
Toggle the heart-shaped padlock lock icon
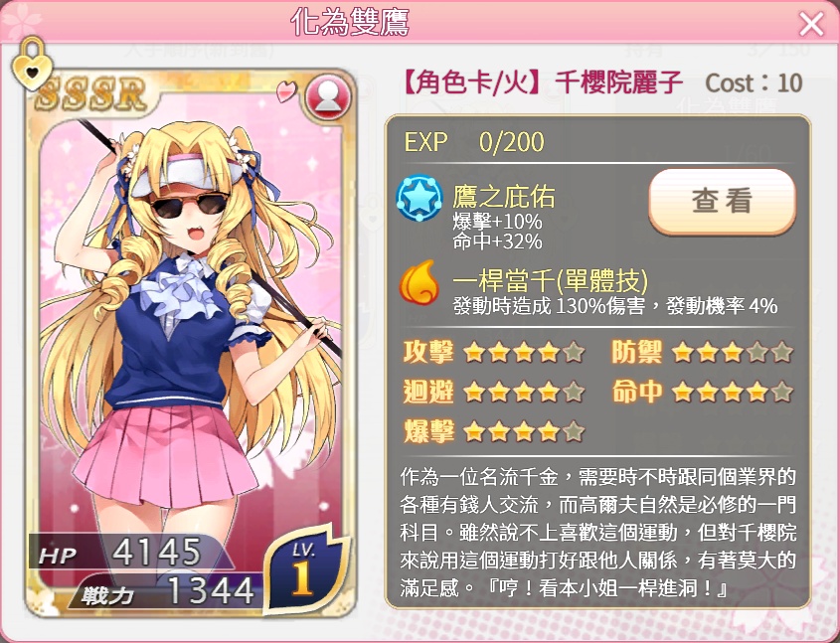coord(32,64)
